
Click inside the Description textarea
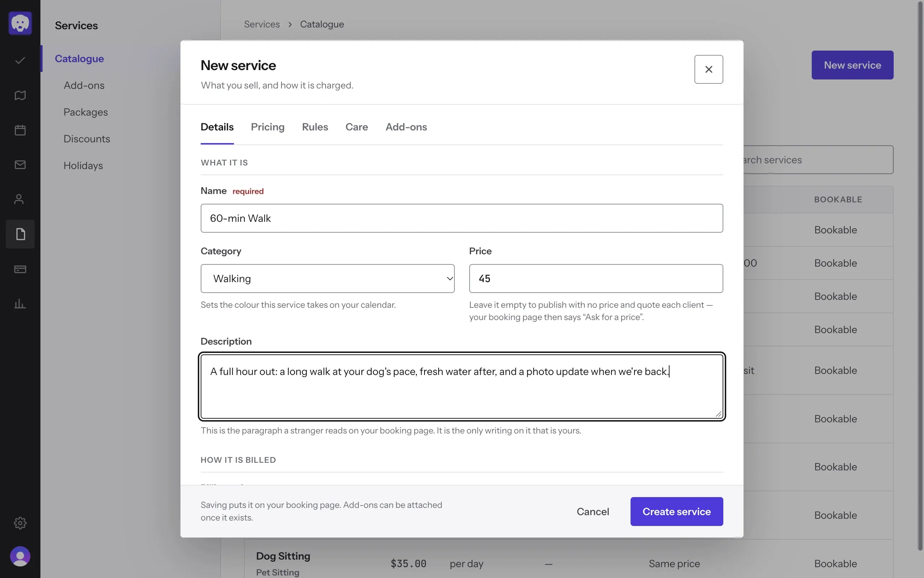pos(462,387)
